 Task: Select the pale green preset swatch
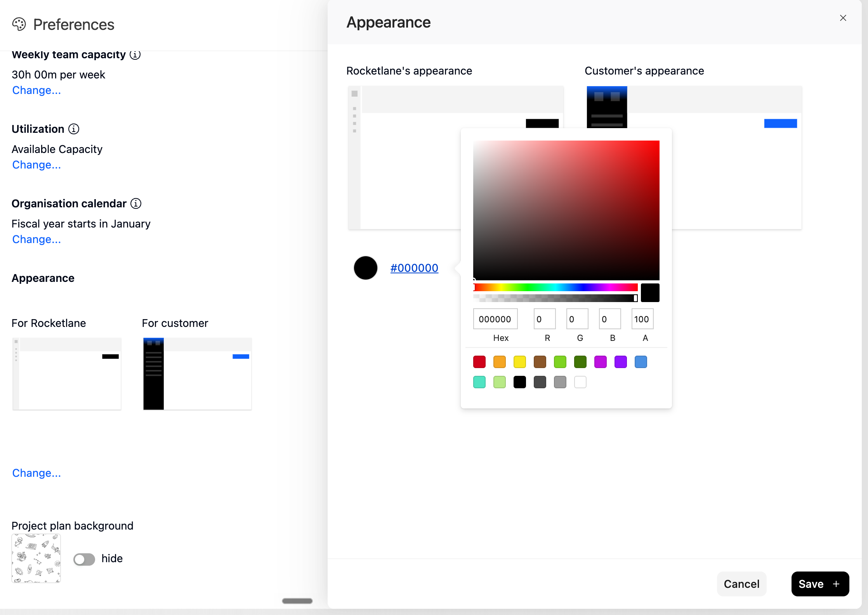point(500,382)
